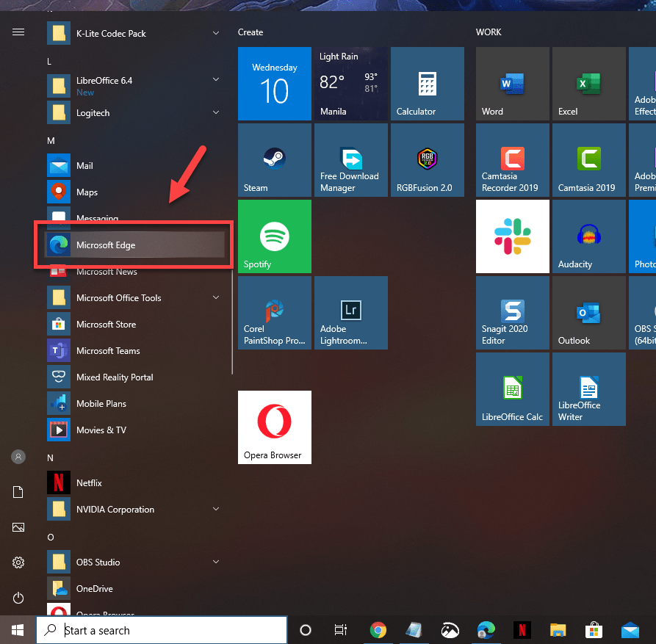Click the letter N group header
This screenshot has width=656, height=644.
pos(50,458)
